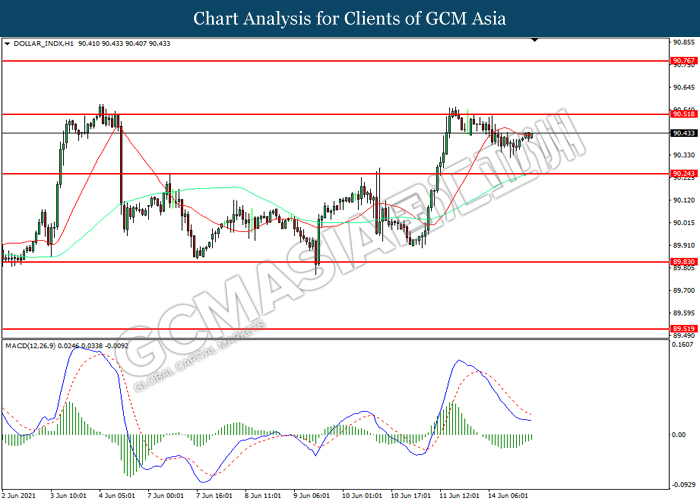Click the 4 Jun 05:01 time label

117,496
